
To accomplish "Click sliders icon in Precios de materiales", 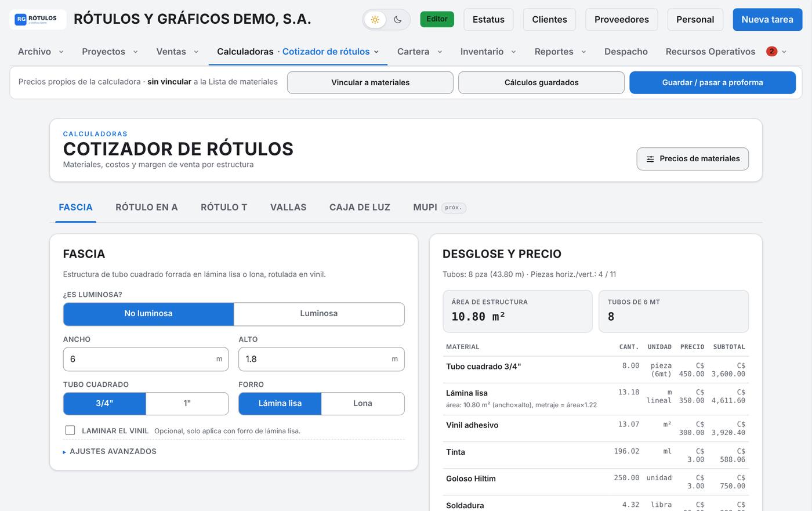I will point(650,159).
